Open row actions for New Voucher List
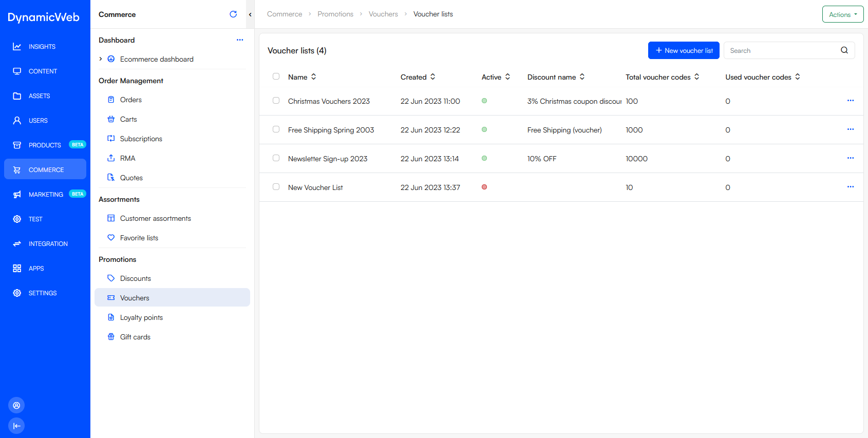 click(x=851, y=187)
